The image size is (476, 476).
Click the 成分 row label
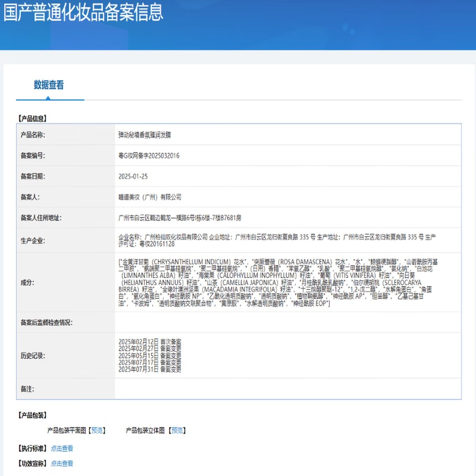tap(27, 282)
